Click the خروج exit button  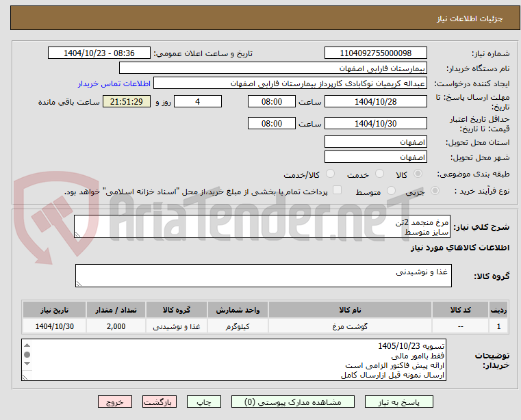(114, 402)
